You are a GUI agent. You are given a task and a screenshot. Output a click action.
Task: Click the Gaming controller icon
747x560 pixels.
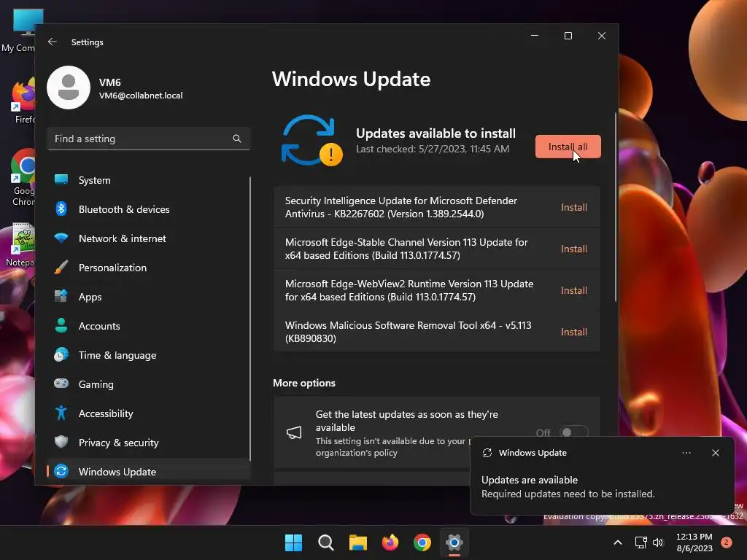(x=61, y=384)
